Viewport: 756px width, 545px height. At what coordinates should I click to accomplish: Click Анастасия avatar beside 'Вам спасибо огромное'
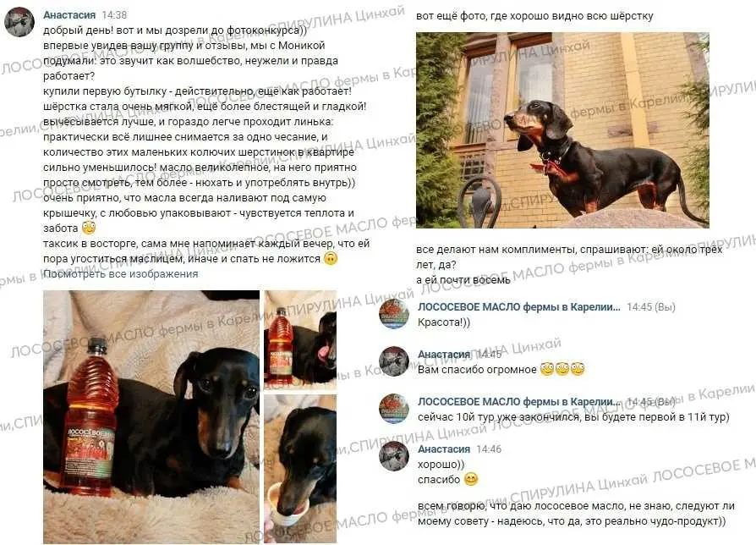coord(394,361)
